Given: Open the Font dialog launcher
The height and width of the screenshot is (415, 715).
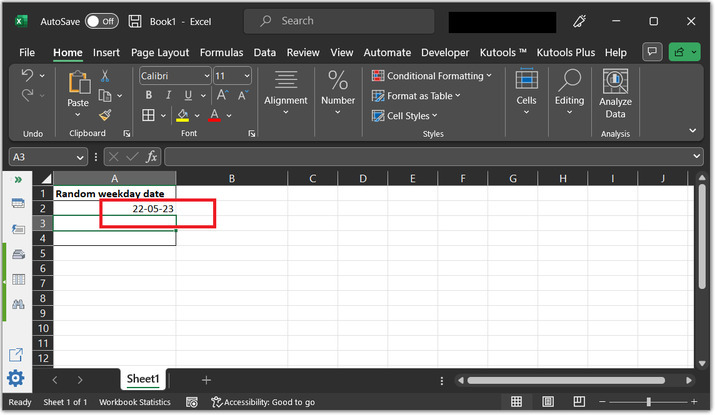Looking at the screenshot, I should point(252,134).
